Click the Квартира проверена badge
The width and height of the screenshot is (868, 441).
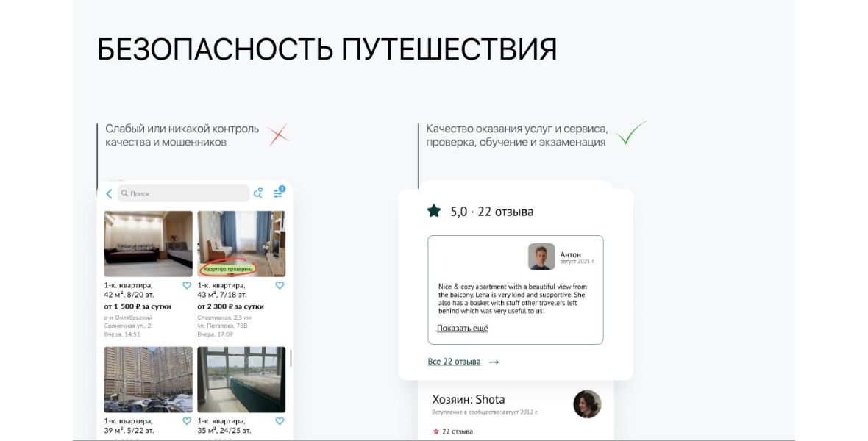click(229, 269)
